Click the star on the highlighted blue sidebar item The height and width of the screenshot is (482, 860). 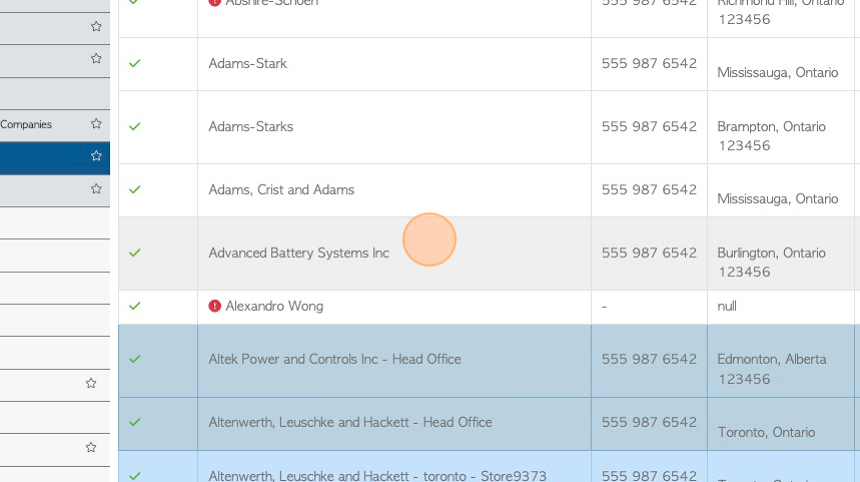pos(96,156)
